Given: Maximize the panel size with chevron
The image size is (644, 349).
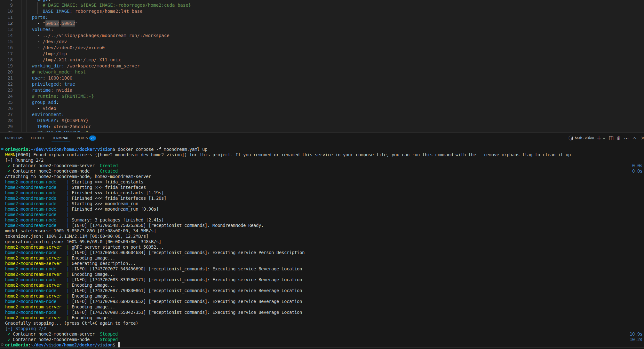Looking at the screenshot, I should [x=634, y=138].
